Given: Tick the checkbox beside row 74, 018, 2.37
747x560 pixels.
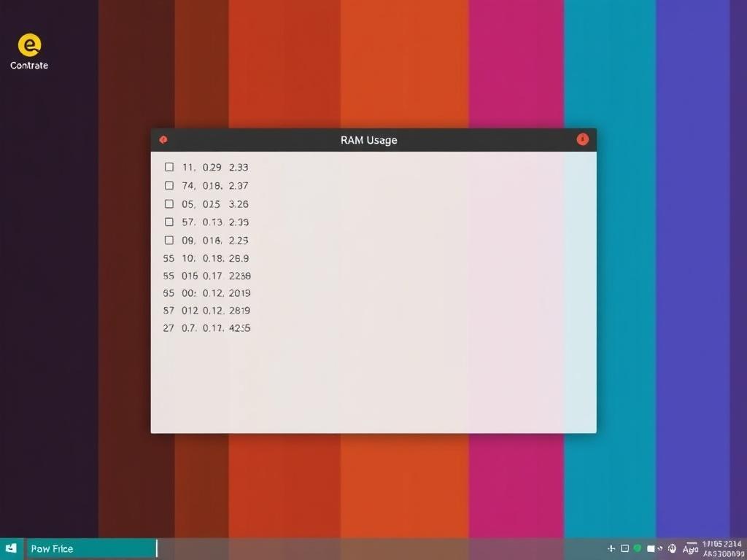Looking at the screenshot, I should click(x=169, y=186).
